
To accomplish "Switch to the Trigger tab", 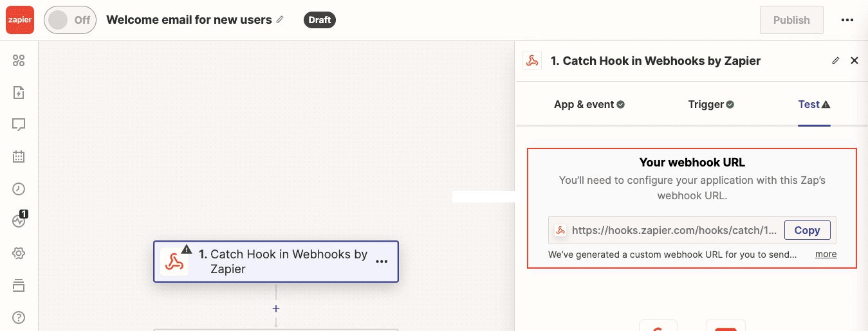I will tap(710, 104).
